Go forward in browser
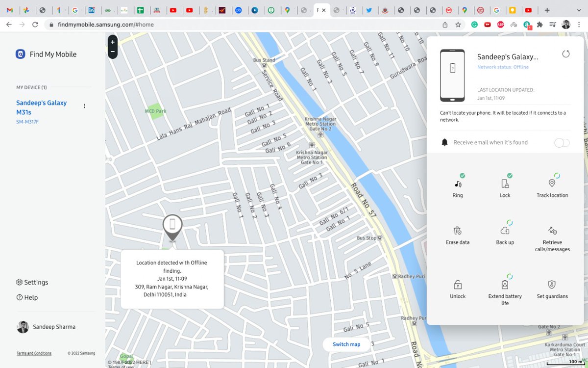The image size is (588, 368). click(22, 25)
